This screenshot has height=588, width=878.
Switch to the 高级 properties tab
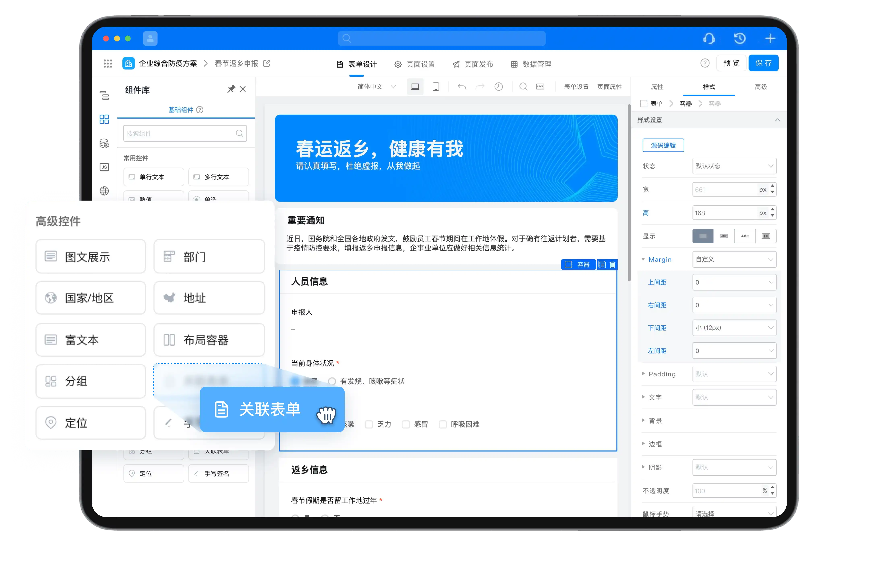tap(761, 87)
